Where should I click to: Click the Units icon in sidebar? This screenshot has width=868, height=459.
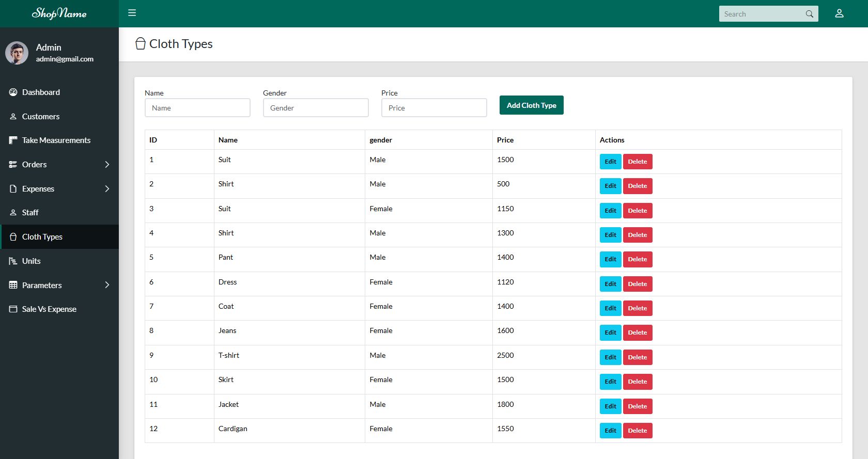point(13,261)
